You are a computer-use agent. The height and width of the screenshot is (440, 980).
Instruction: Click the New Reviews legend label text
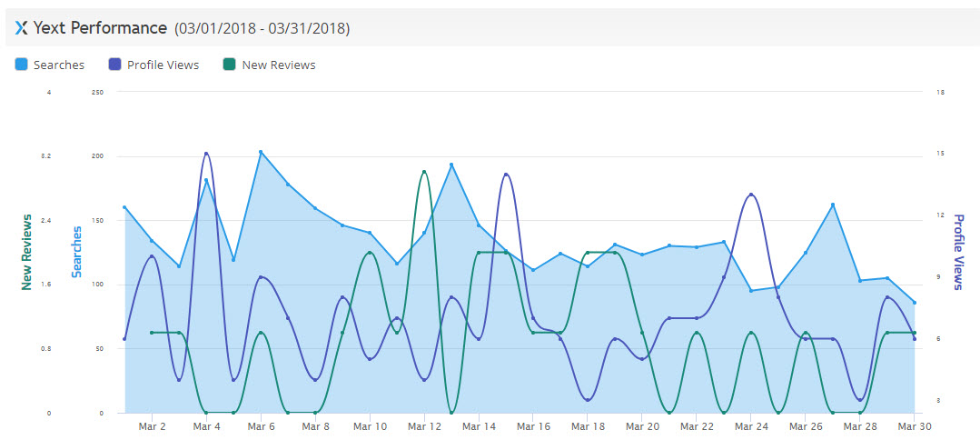pos(279,65)
